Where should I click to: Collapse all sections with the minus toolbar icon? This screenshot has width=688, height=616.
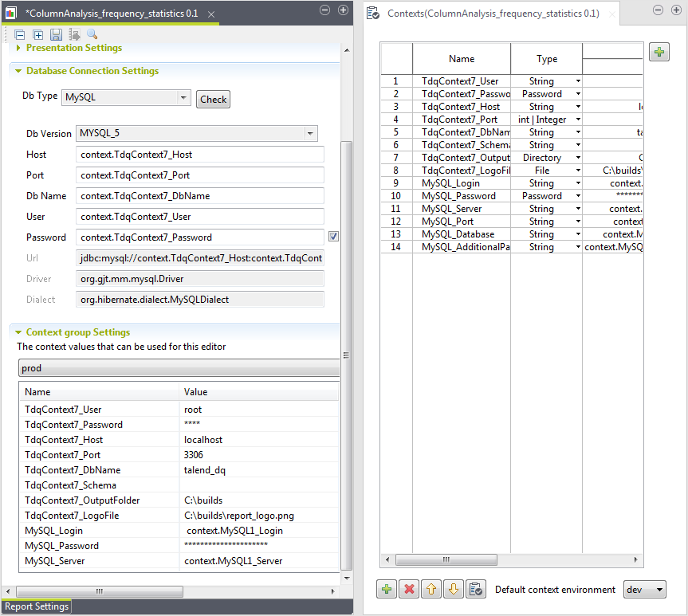(20, 34)
